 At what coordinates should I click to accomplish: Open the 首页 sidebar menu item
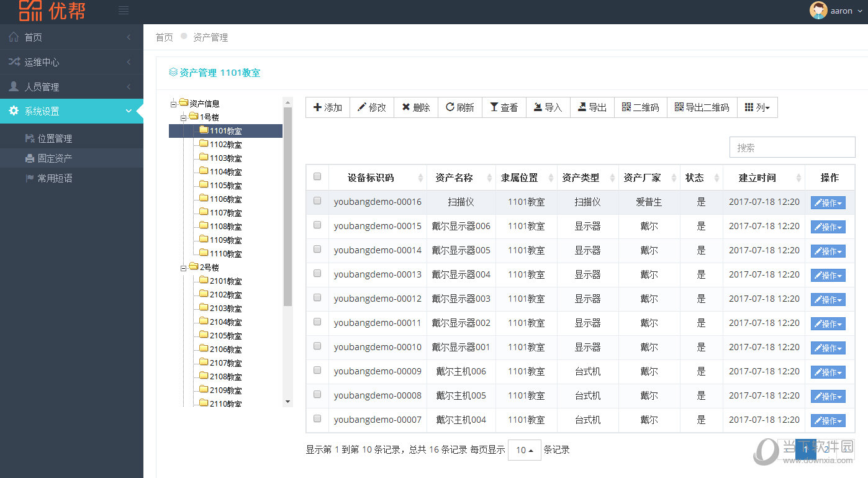71,37
